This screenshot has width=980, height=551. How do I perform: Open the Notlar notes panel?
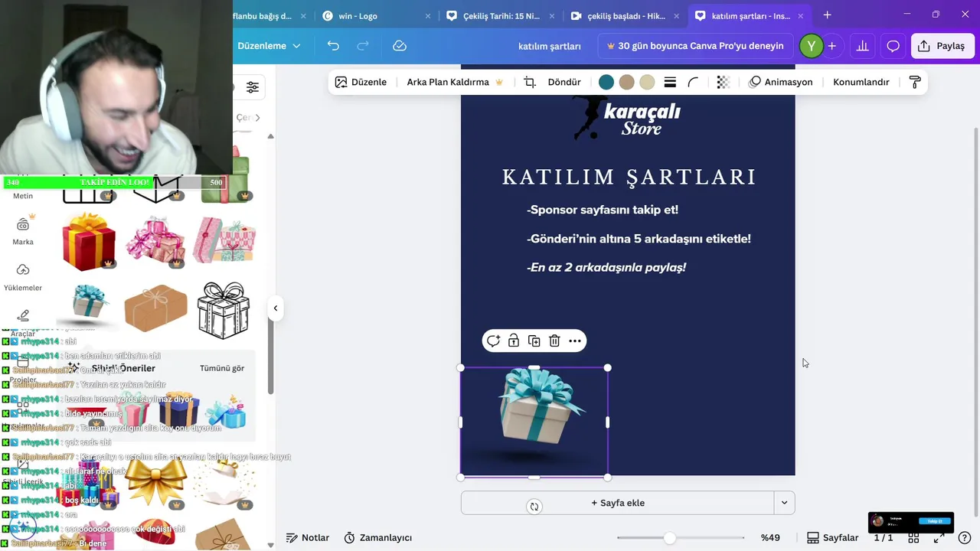[308, 538]
